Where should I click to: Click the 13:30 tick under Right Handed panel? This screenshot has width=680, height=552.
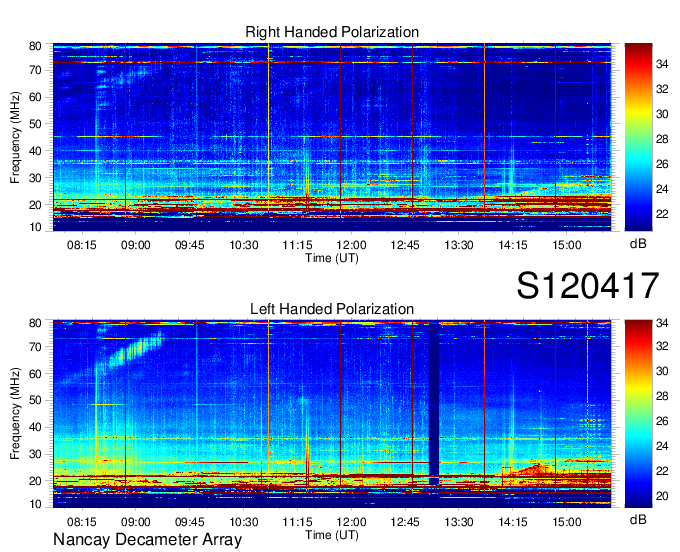point(459,245)
